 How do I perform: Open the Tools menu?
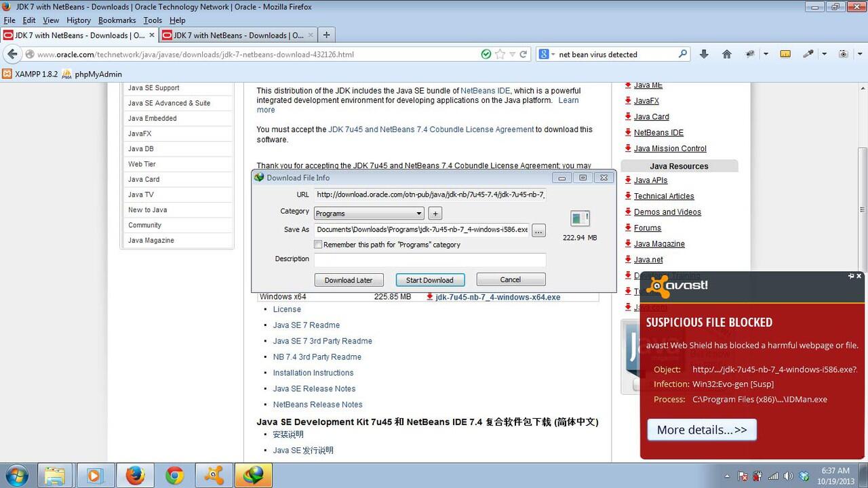coord(153,20)
